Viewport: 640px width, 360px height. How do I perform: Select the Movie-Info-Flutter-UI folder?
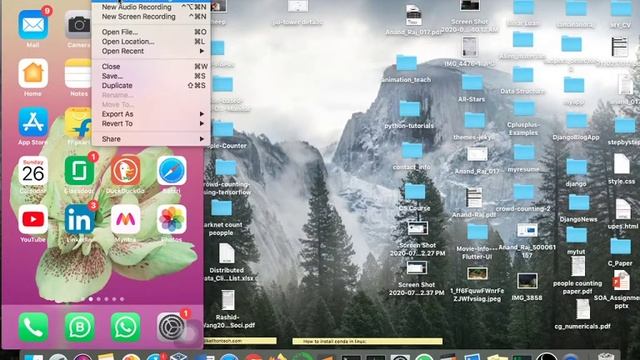point(477,232)
